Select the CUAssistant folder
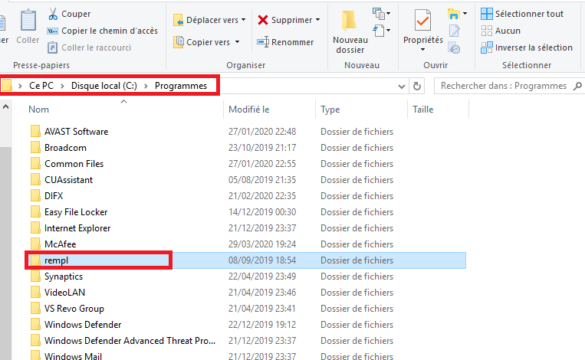 (x=68, y=180)
